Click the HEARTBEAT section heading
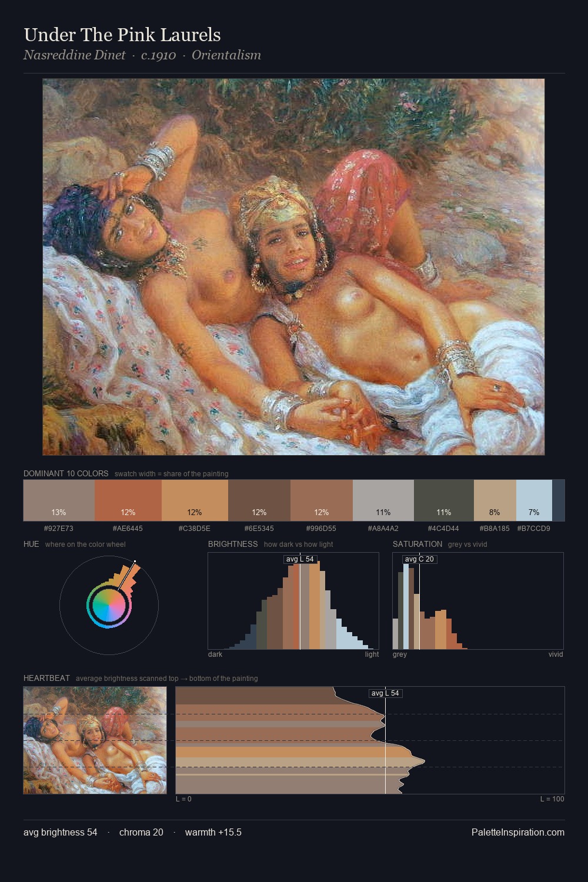Image resolution: width=588 pixels, height=882 pixels. 46,678
